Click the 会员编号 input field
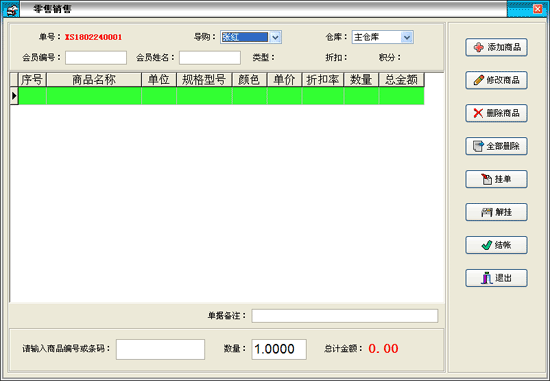The width and height of the screenshot is (550, 381). tap(96, 58)
